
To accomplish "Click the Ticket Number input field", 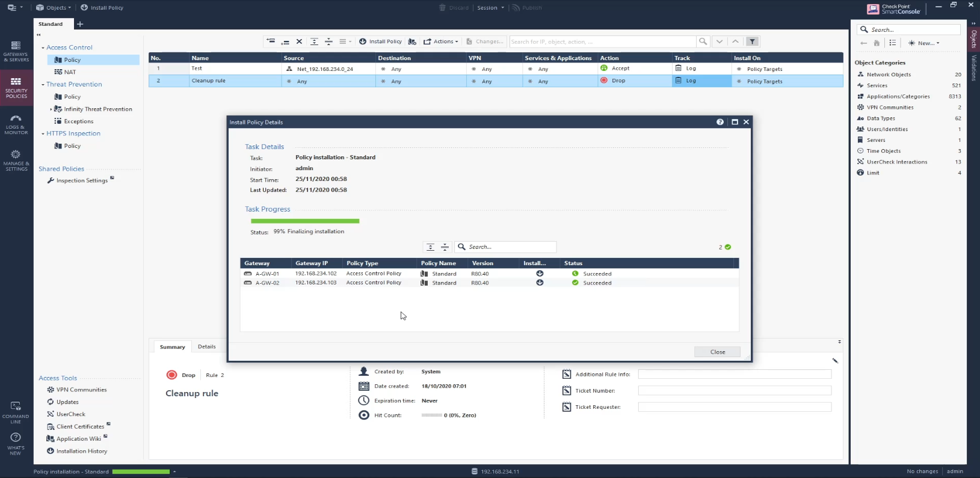I will 734,391.
